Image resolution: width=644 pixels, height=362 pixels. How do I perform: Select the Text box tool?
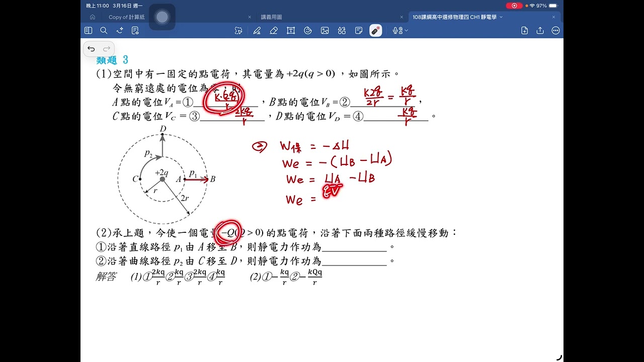click(291, 31)
